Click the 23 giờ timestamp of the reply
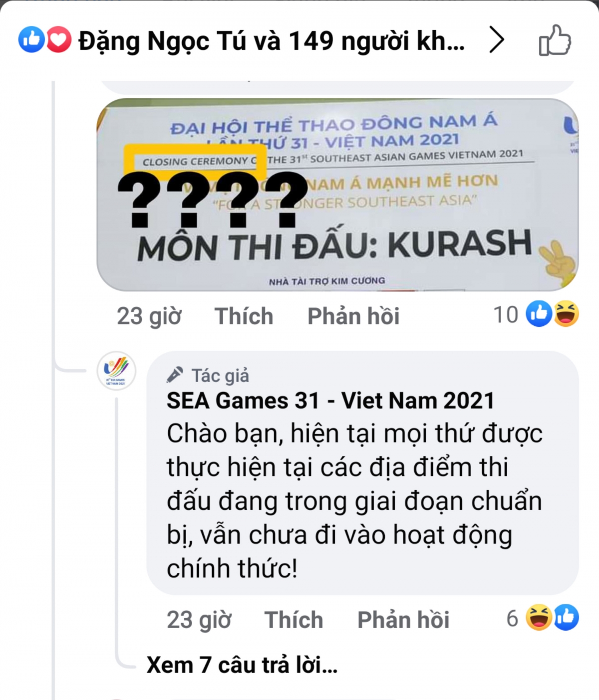 (x=199, y=620)
